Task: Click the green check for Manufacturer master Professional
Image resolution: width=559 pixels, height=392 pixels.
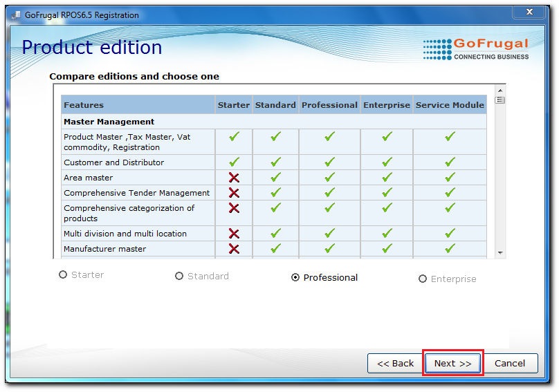Action: [x=330, y=248]
